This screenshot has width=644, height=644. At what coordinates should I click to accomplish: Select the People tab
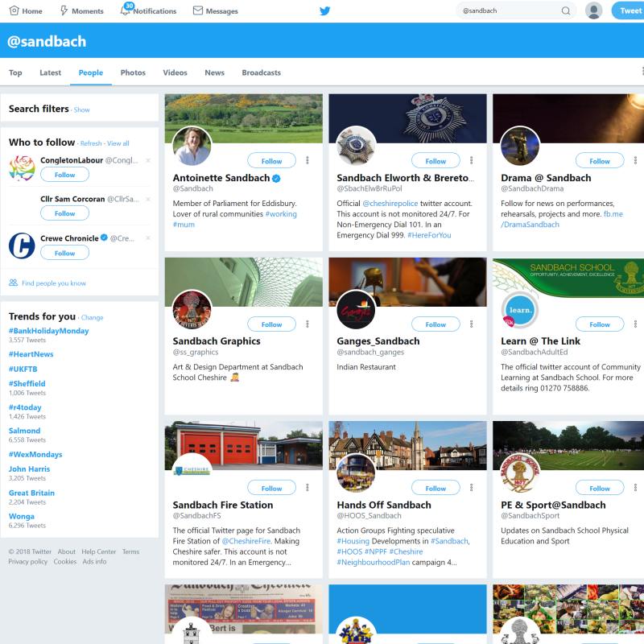91,72
